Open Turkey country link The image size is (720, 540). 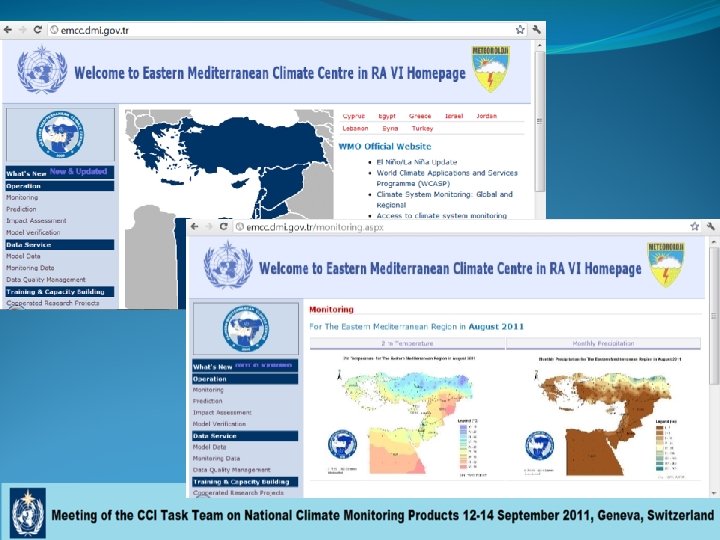[422, 129]
